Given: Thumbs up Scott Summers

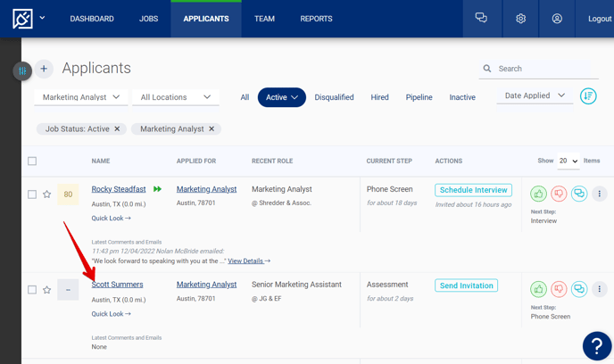Looking at the screenshot, I should 538,289.
